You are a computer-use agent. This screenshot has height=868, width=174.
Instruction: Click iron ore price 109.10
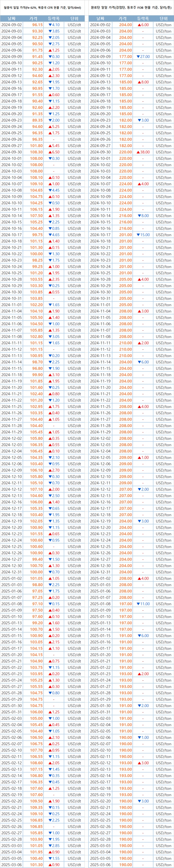pos(37,184)
